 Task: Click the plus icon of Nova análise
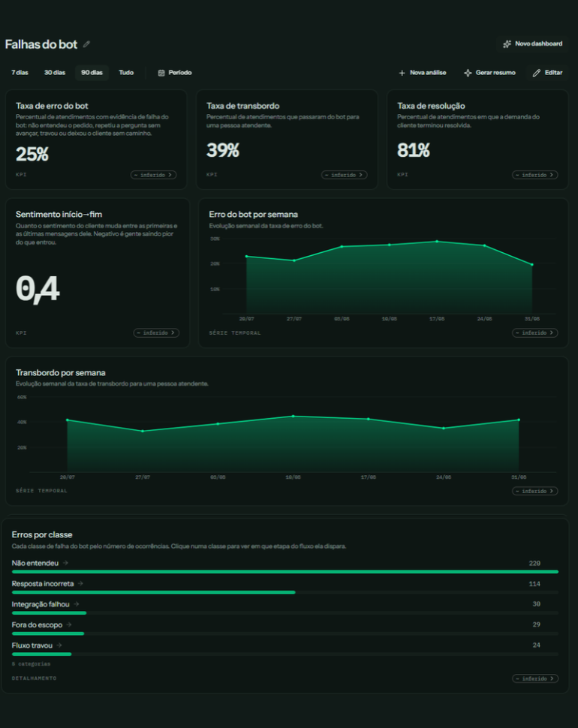click(402, 73)
